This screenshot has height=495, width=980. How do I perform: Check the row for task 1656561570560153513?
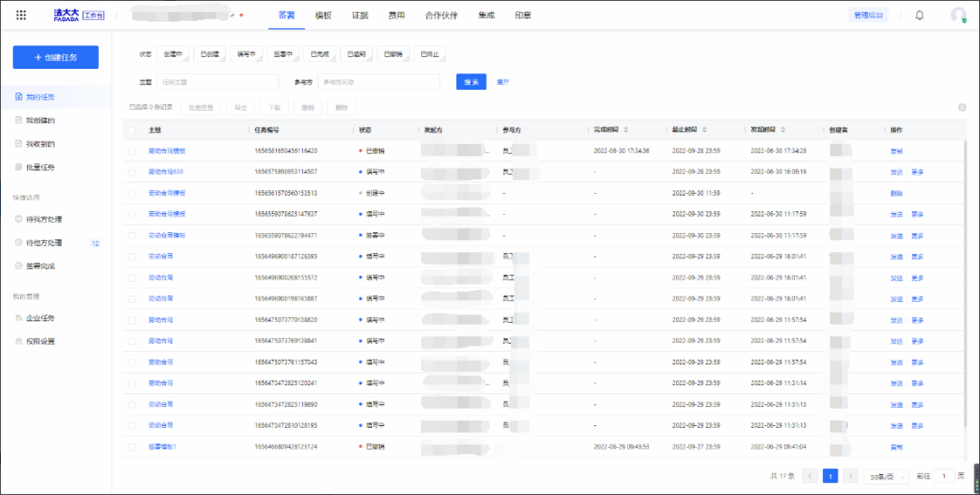(x=132, y=193)
